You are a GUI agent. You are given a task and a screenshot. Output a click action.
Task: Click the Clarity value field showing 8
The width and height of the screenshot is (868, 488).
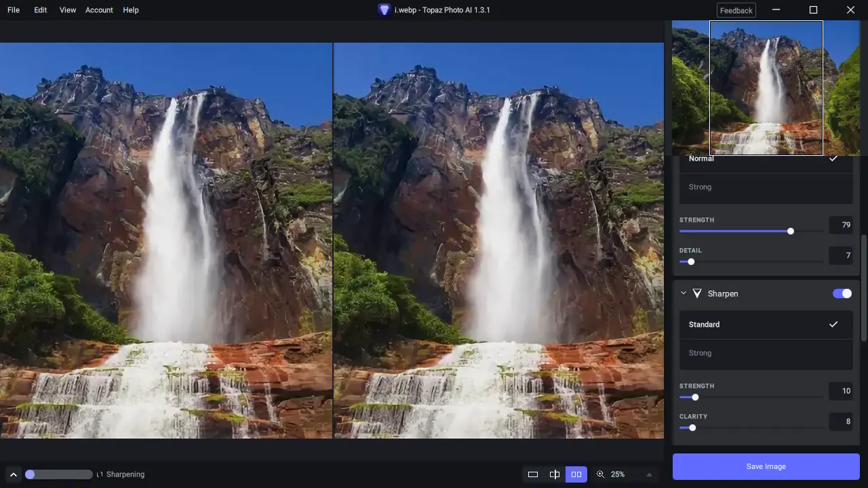pos(841,422)
